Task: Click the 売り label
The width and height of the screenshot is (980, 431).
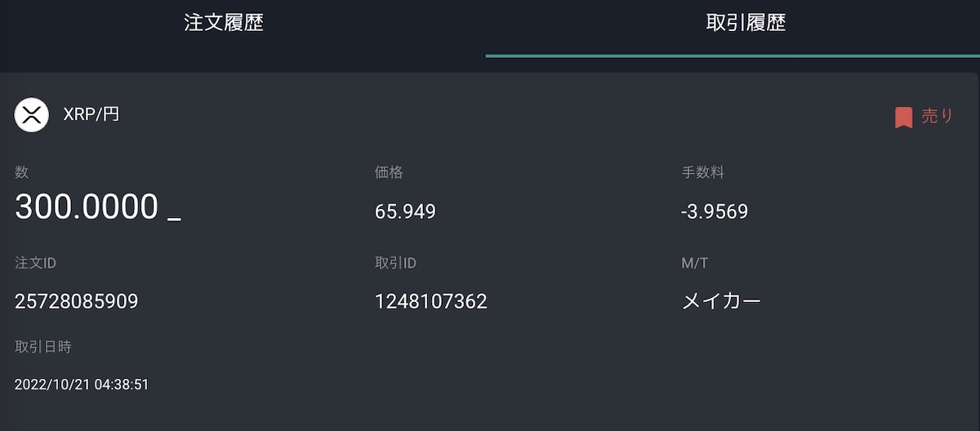Action: tap(938, 116)
